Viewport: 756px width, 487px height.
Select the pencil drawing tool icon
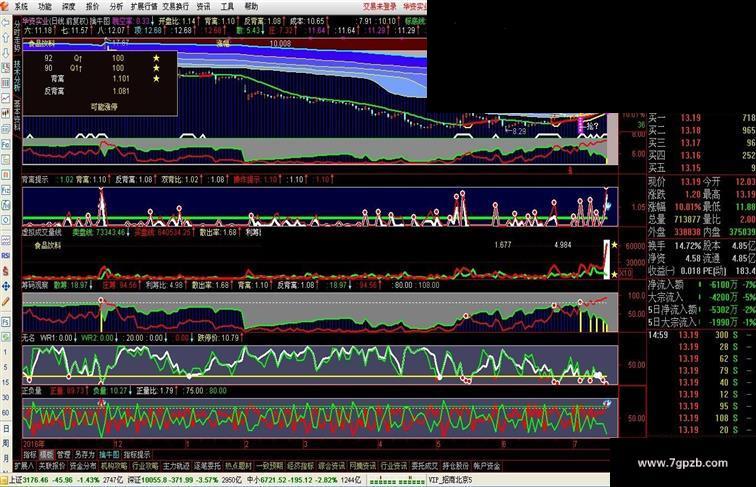5,302
